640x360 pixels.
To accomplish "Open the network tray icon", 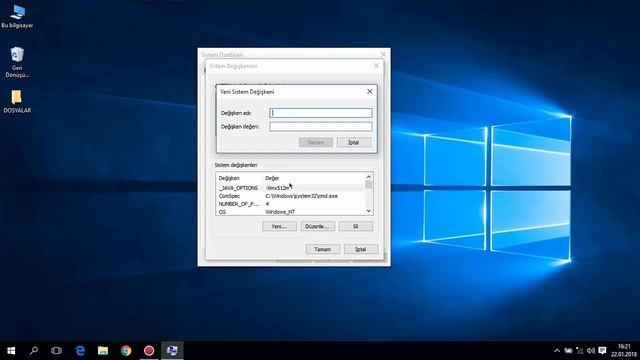I will pyautogui.click(x=580, y=351).
